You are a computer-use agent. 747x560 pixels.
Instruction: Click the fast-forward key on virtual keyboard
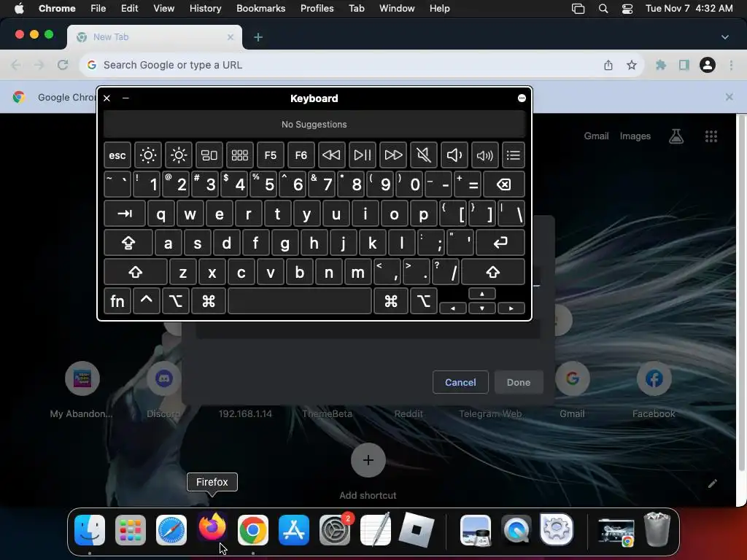click(x=393, y=155)
